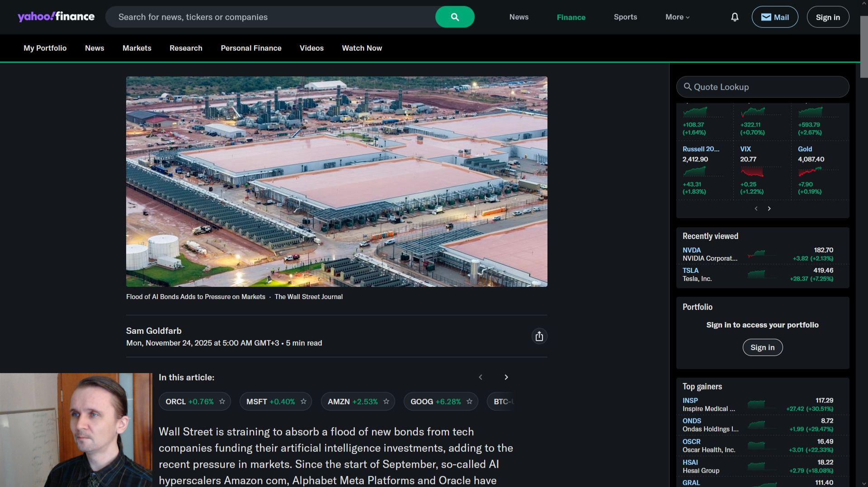The height and width of the screenshot is (487, 868).
Task: Click the Yahoo Finance logo
Action: click(56, 17)
